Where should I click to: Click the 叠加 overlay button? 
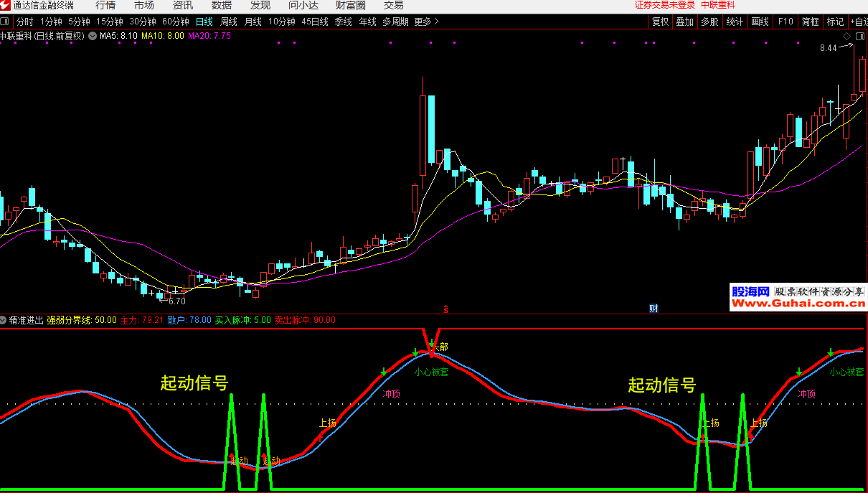684,22
